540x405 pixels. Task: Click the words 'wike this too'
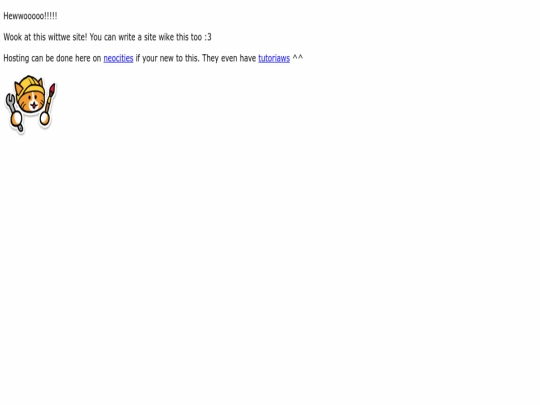180,37
